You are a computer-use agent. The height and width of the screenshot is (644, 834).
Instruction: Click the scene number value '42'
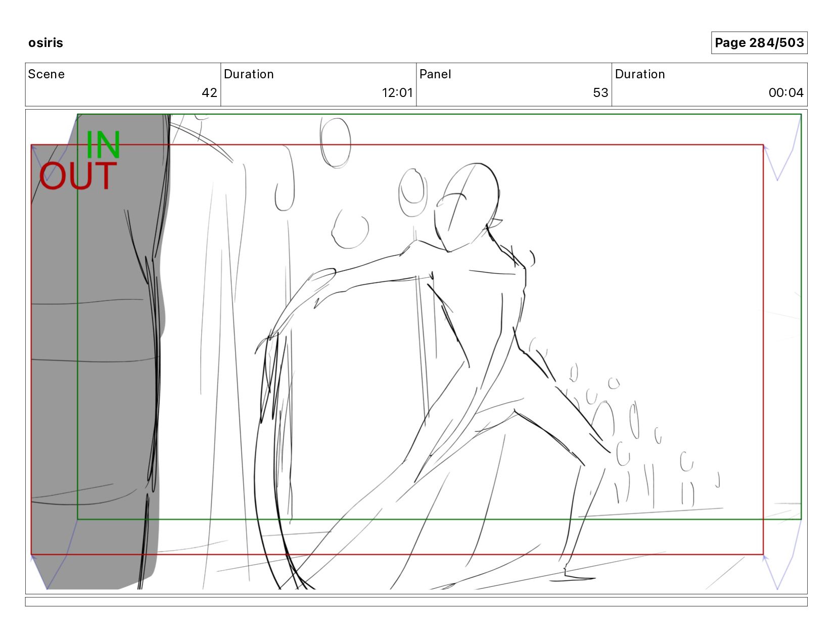[209, 92]
